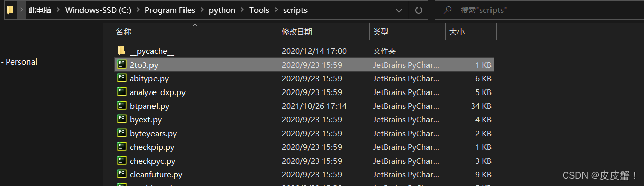Click the refresh button in address bar

(x=418, y=10)
